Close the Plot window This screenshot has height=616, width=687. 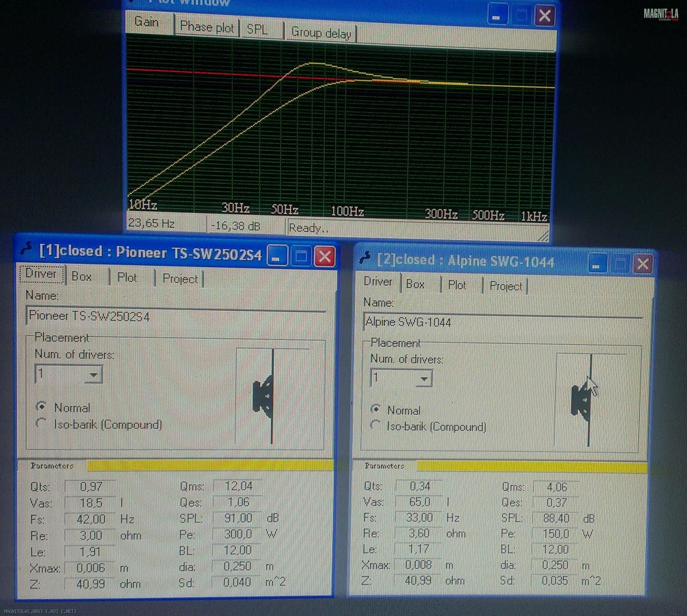544,15
